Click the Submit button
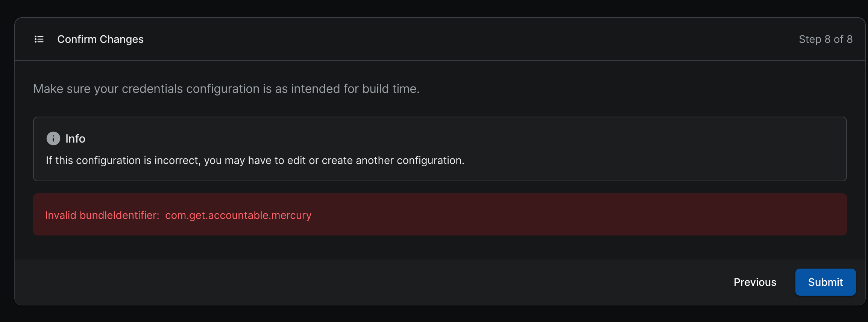The image size is (868, 322). point(826,282)
